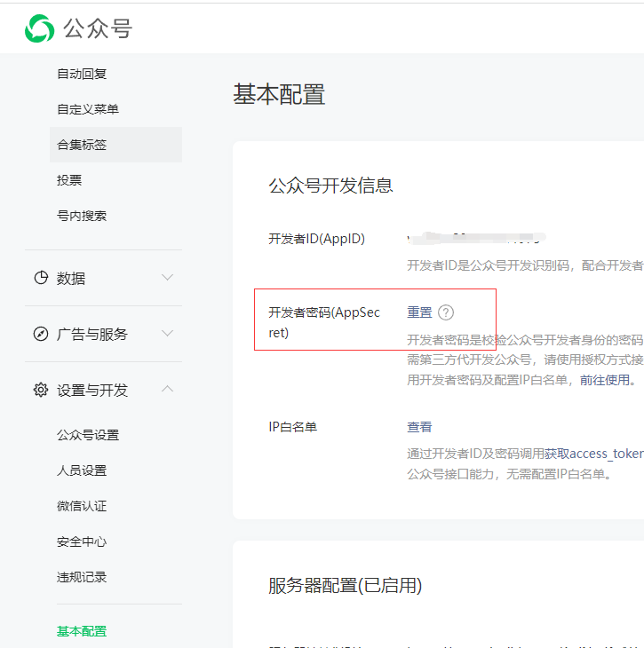Click the 广告与服务 menu label

[x=92, y=335]
